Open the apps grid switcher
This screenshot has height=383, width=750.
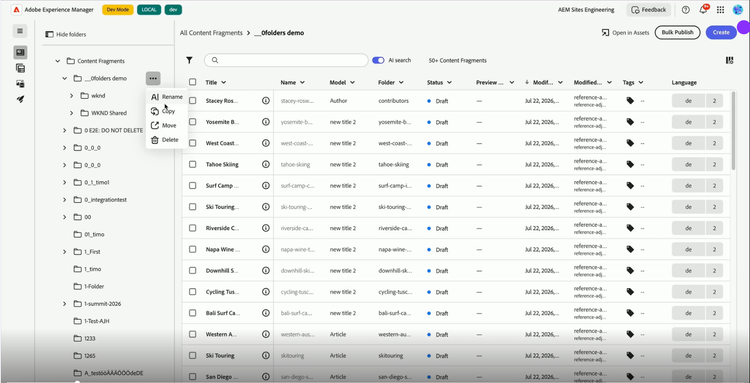(720, 10)
